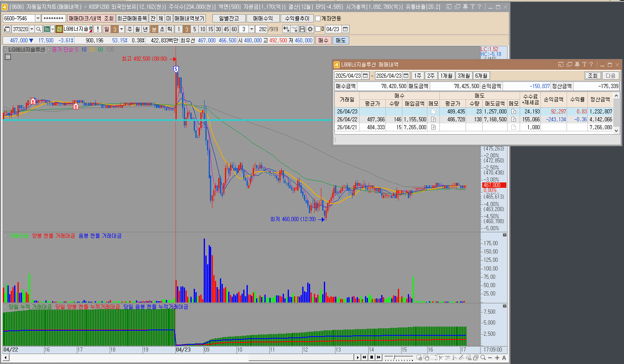
Task: Switch chart period to 초 seconds
Action: click(x=162, y=29)
